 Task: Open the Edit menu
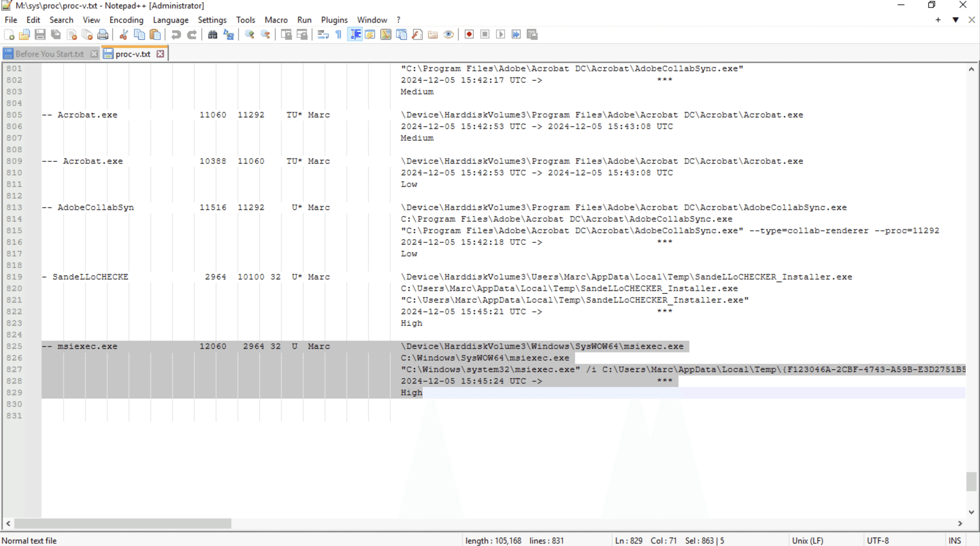(33, 20)
